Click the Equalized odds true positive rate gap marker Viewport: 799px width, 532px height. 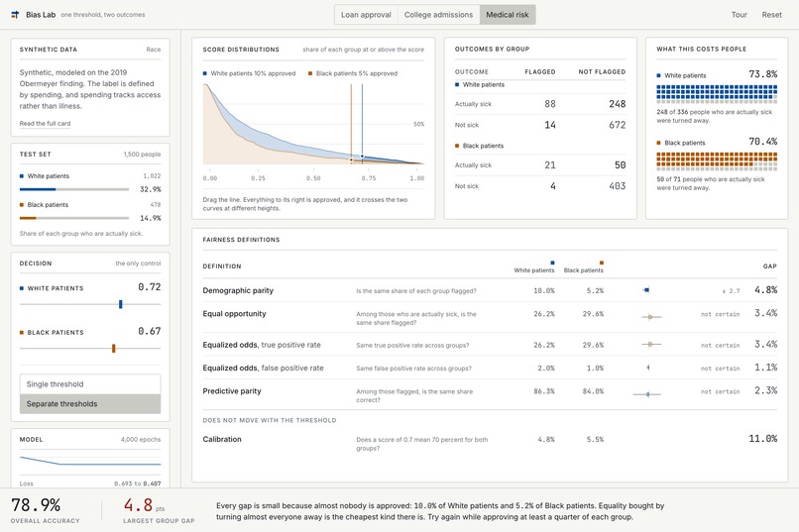pyautogui.click(x=650, y=345)
